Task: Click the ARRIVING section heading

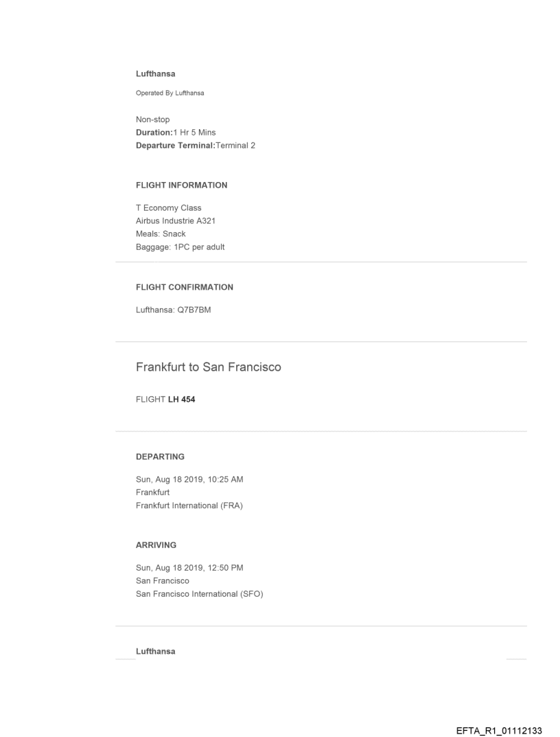Action: tap(156, 545)
